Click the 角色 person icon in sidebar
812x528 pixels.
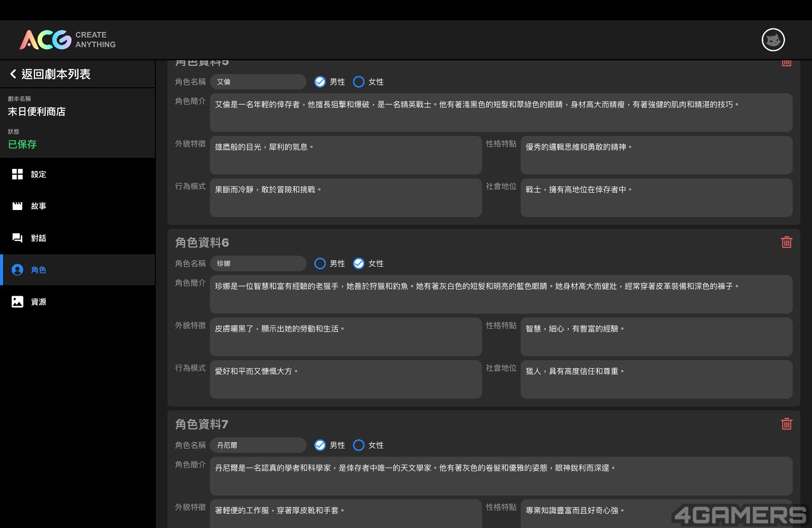[x=17, y=270]
